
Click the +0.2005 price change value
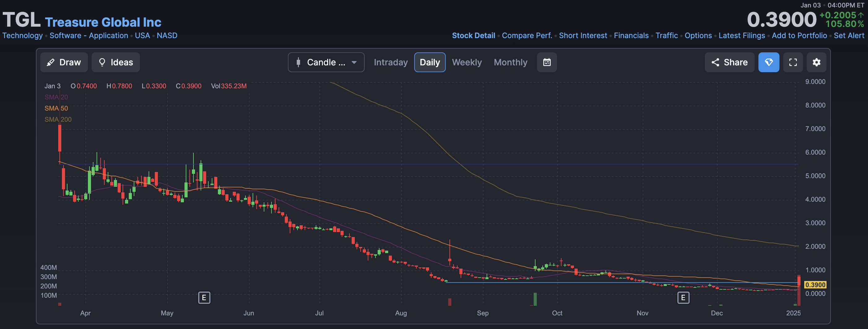click(837, 15)
